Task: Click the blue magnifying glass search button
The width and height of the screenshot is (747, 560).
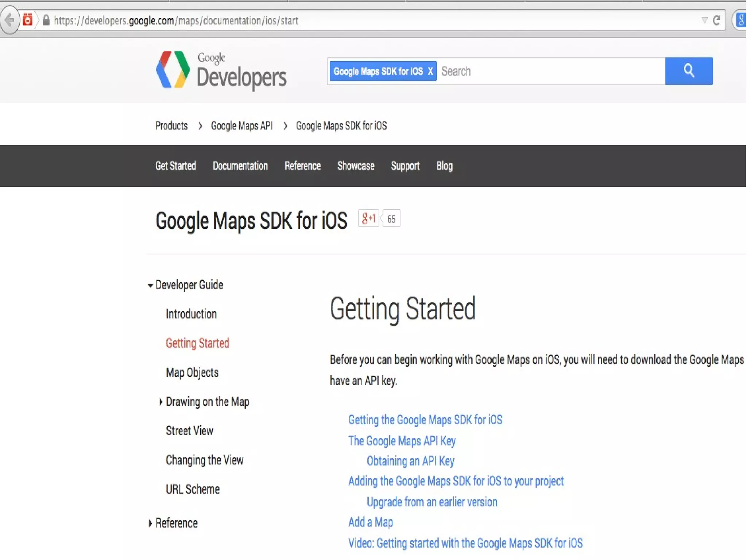Action: [x=689, y=71]
